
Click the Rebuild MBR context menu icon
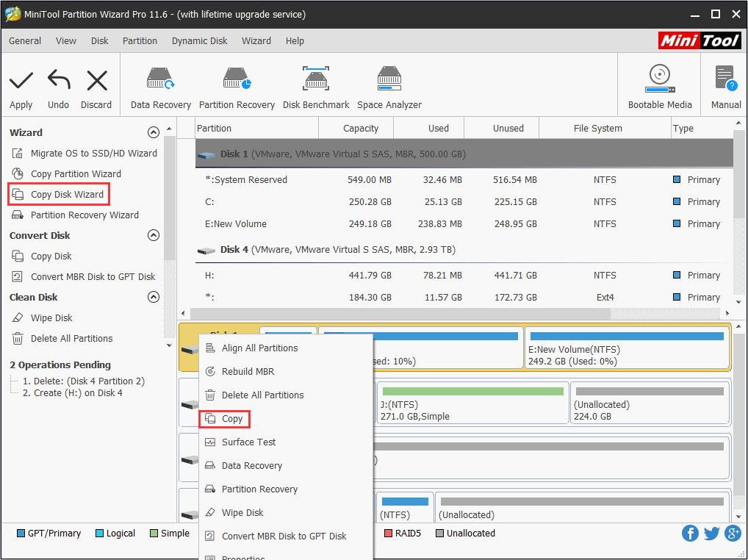[x=210, y=371]
